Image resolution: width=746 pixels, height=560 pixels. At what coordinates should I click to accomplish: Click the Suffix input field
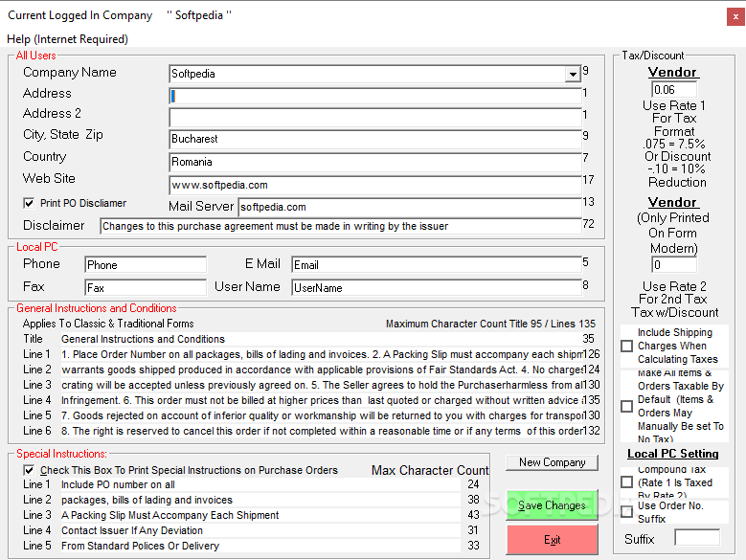click(697, 538)
